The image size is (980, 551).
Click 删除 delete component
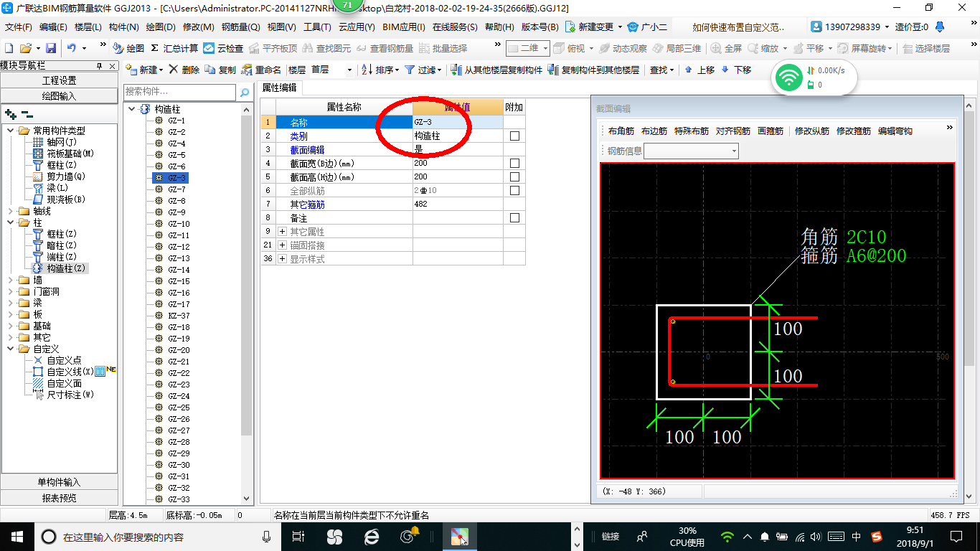click(x=184, y=70)
